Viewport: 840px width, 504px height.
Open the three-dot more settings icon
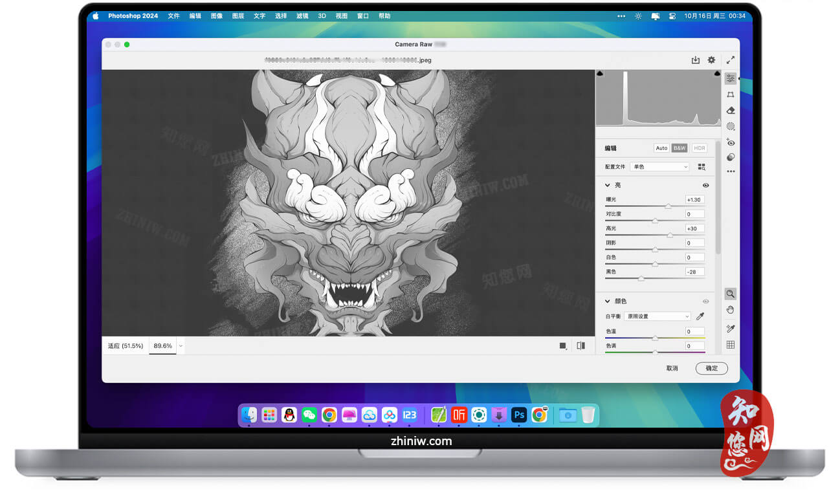click(x=731, y=171)
